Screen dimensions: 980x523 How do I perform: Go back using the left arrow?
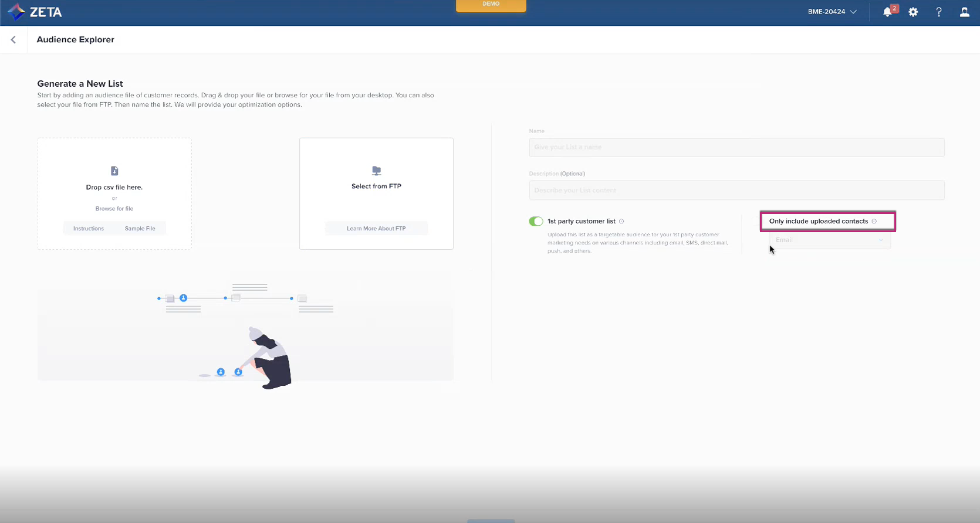(13, 40)
